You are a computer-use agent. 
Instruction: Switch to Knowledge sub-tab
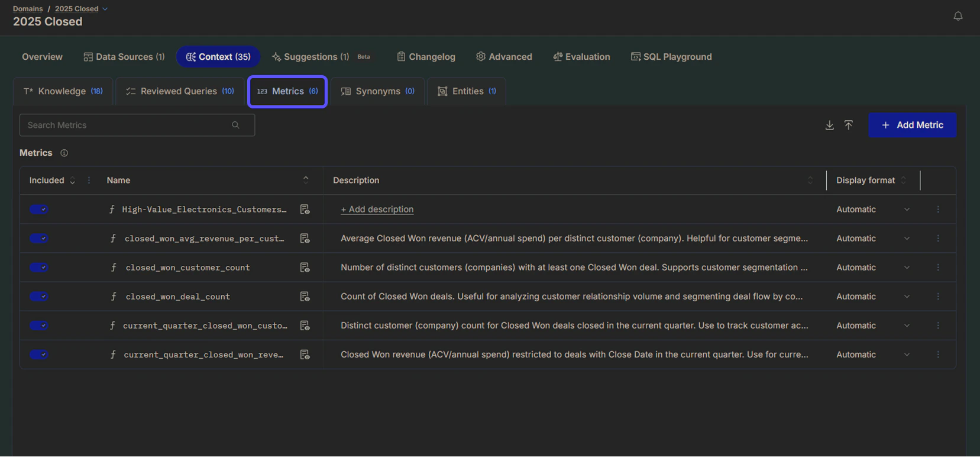pos(63,91)
